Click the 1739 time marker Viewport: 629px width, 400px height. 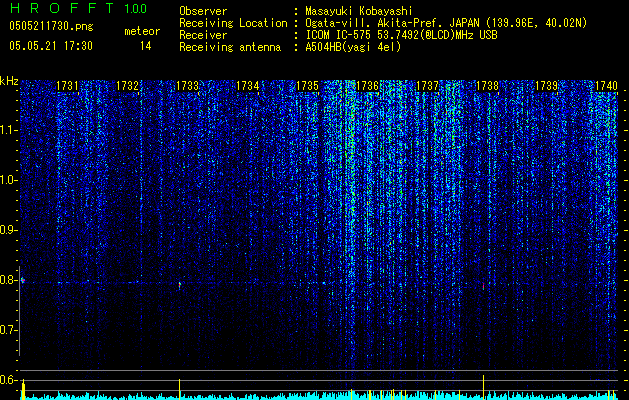point(547,86)
